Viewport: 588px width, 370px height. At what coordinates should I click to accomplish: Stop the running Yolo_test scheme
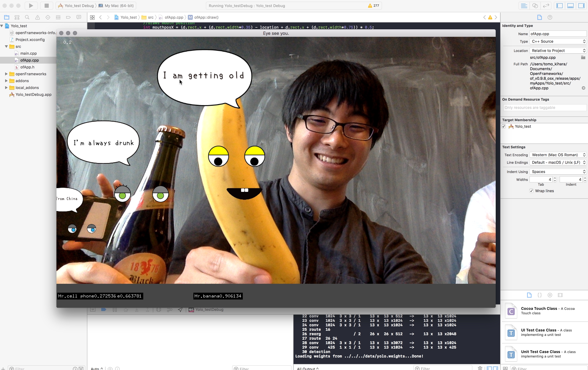(x=46, y=5)
